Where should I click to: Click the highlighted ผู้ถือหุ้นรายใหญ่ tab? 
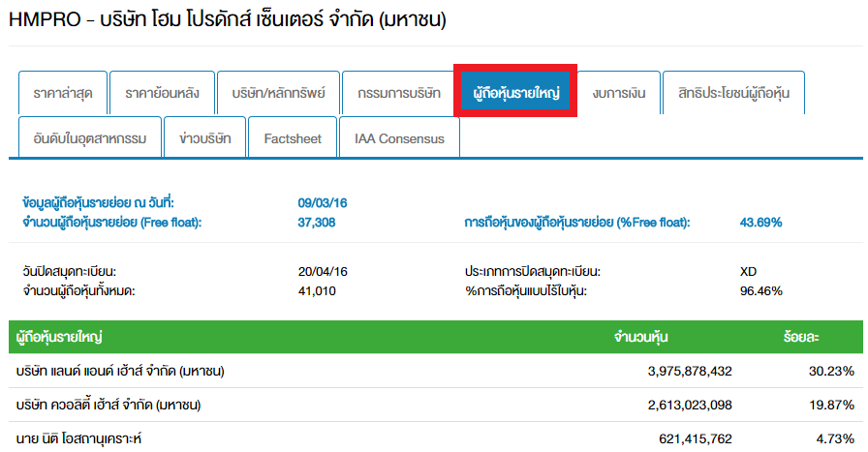tap(515, 93)
